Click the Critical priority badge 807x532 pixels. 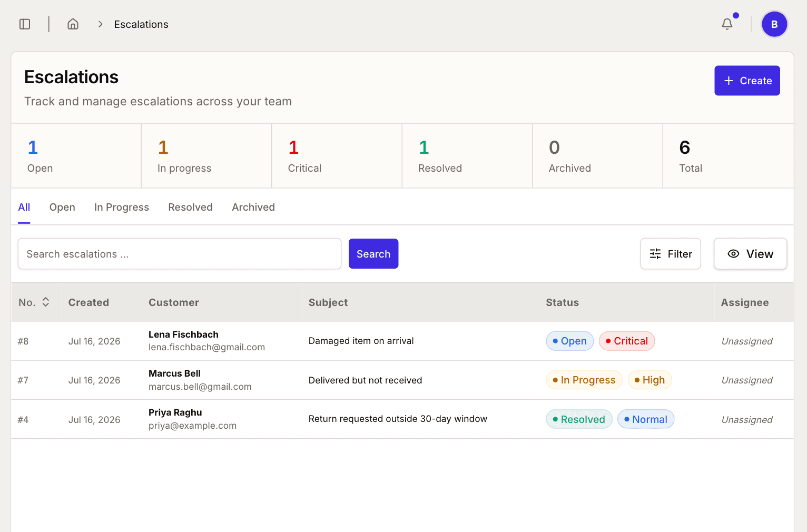pos(627,341)
